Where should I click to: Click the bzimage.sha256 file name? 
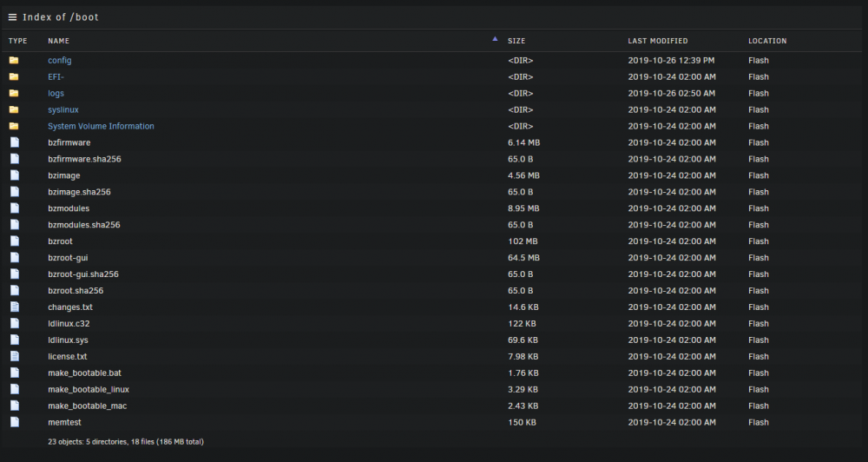[x=79, y=192]
